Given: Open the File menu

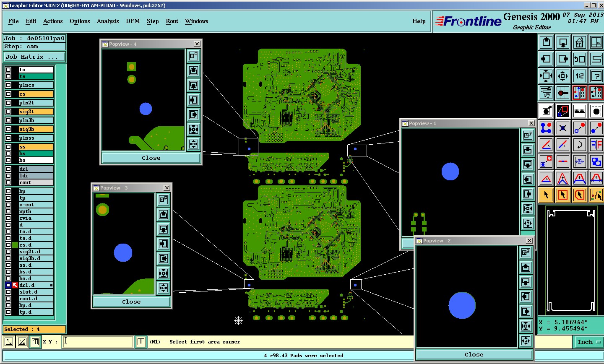Looking at the screenshot, I should pos(13,21).
